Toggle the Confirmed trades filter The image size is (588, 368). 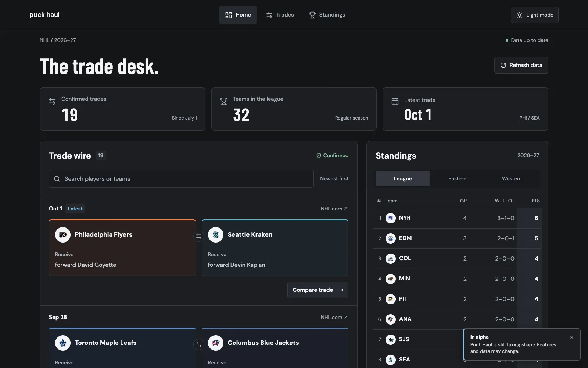[x=333, y=156]
